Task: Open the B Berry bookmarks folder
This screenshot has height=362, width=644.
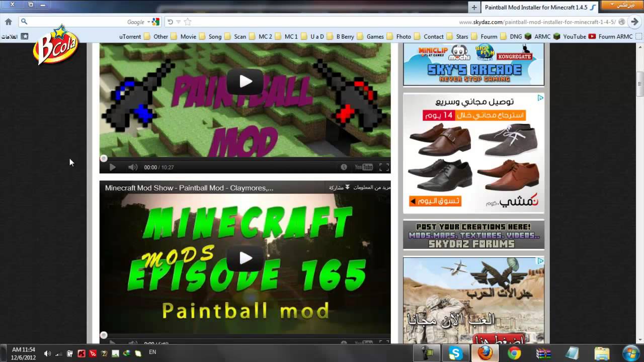Action: point(349,36)
